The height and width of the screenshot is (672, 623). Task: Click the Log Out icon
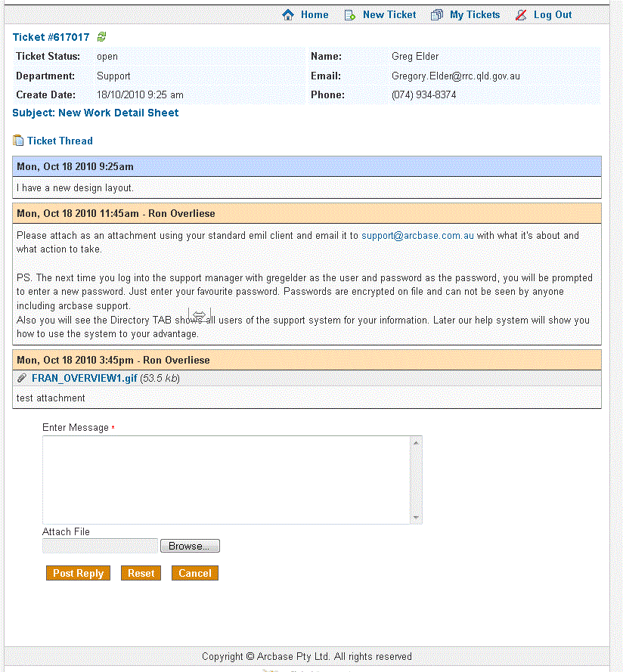pos(521,15)
